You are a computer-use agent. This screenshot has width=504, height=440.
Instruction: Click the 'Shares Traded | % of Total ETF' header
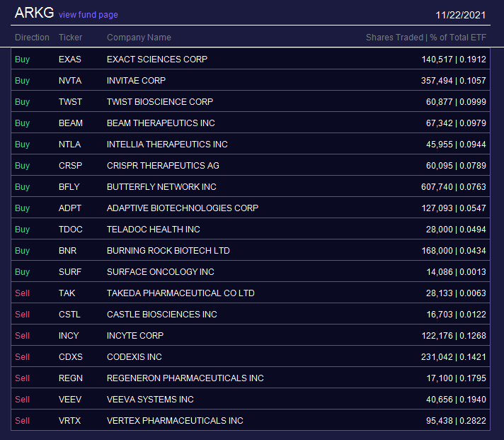[x=426, y=38]
